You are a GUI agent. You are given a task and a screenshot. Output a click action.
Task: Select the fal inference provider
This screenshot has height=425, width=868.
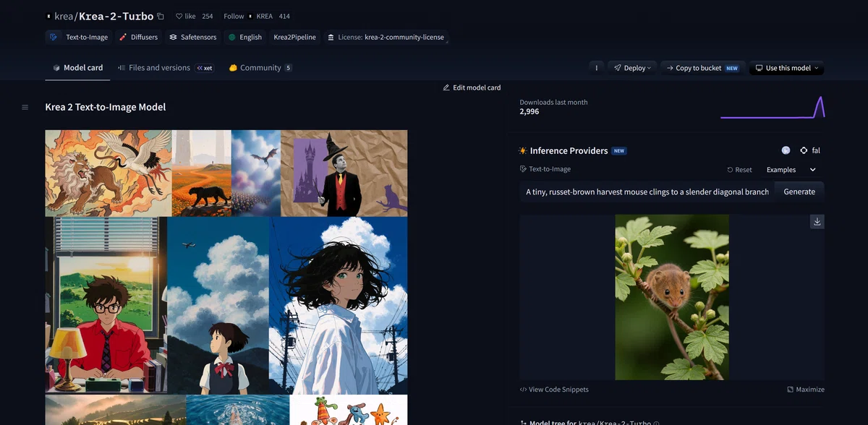[810, 150]
